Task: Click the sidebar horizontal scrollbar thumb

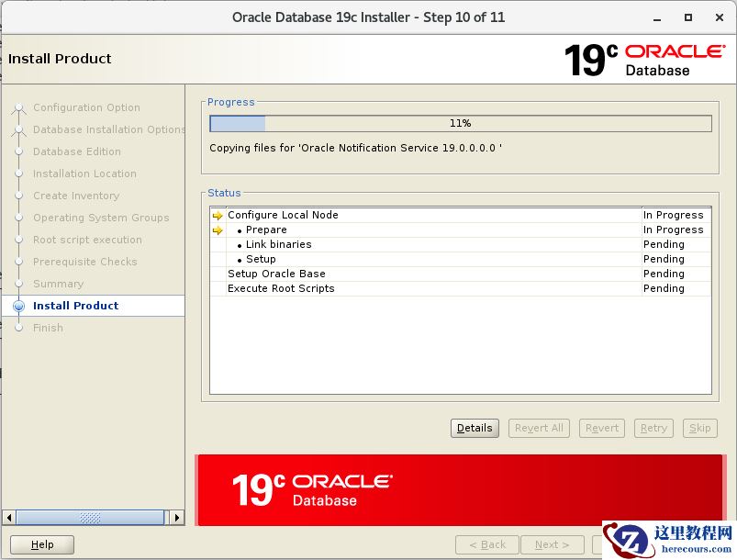Action: pyautogui.click(x=90, y=518)
